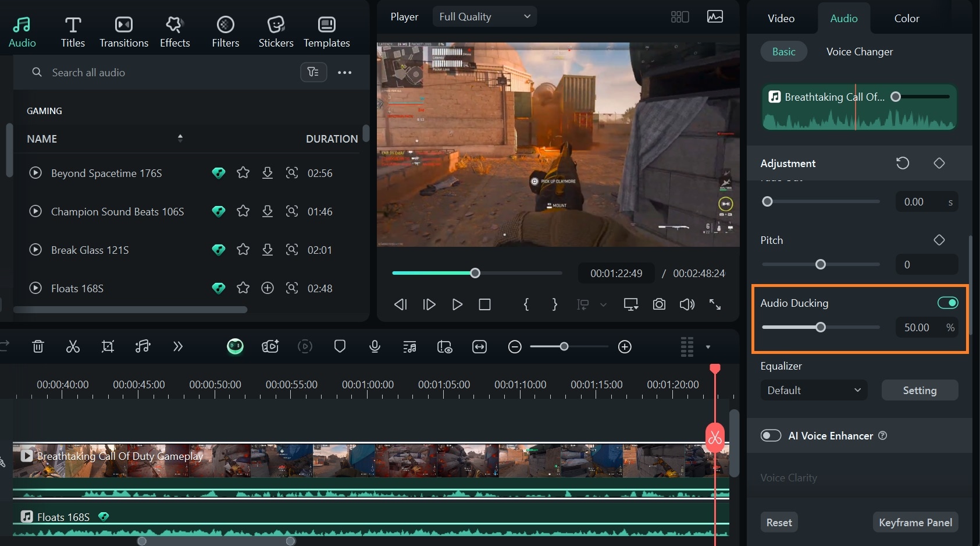
Task: Switch to the Color tab
Action: [x=906, y=19]
